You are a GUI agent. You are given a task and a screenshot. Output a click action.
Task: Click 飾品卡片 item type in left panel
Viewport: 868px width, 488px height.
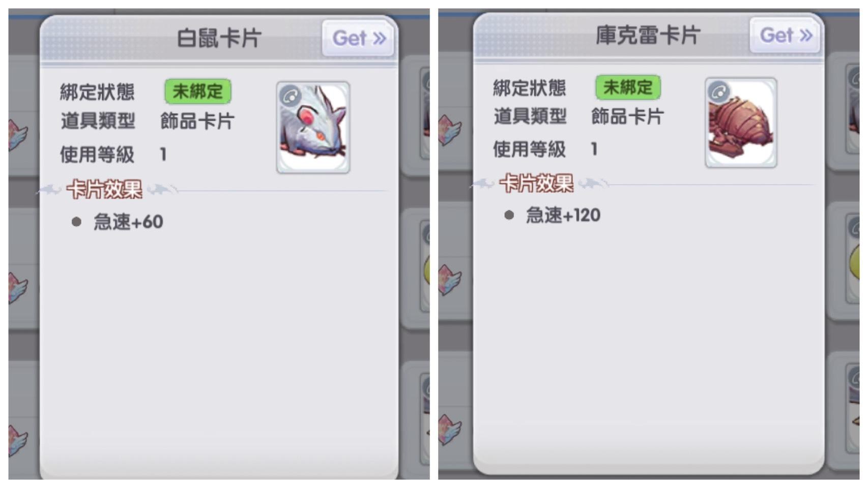click(197, 121)
